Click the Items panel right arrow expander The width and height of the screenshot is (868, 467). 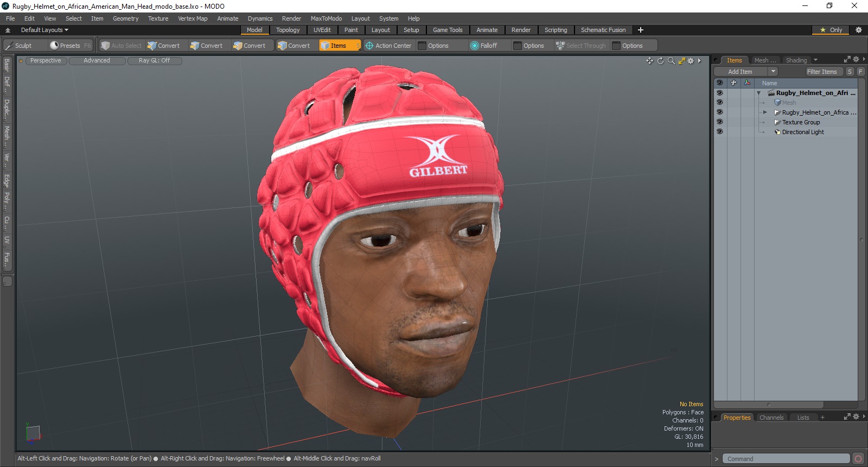(864, 60)
